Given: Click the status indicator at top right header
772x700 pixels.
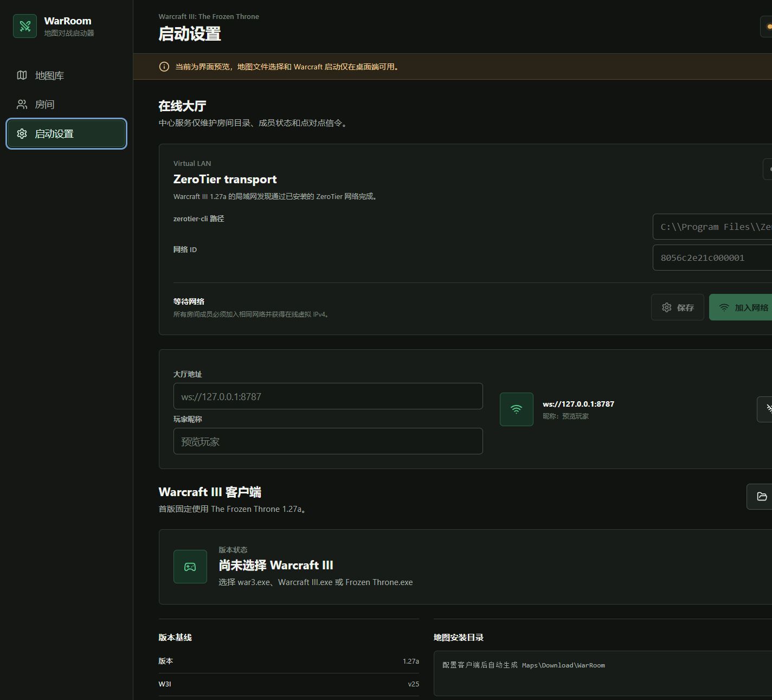Looking at the screenshot, I should 767,27.
